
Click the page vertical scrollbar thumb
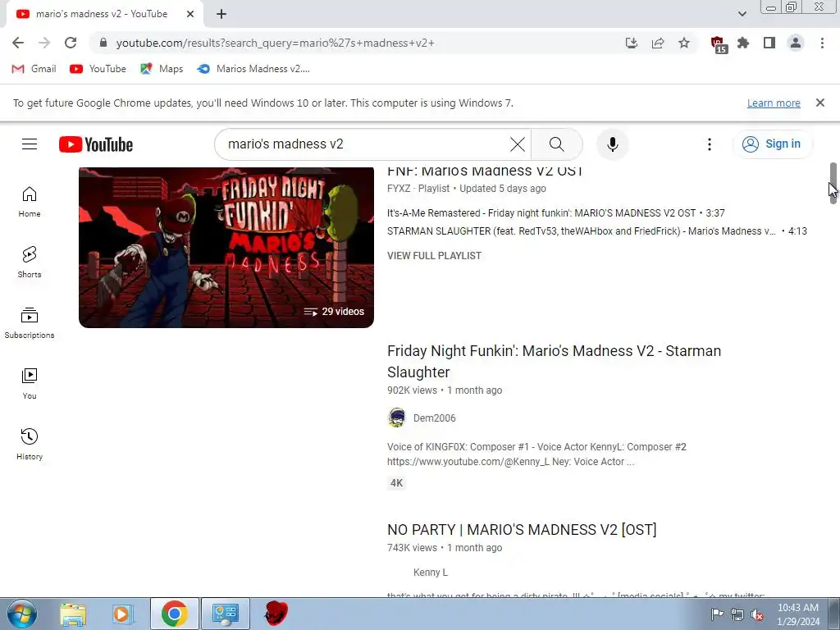(833, 183)
